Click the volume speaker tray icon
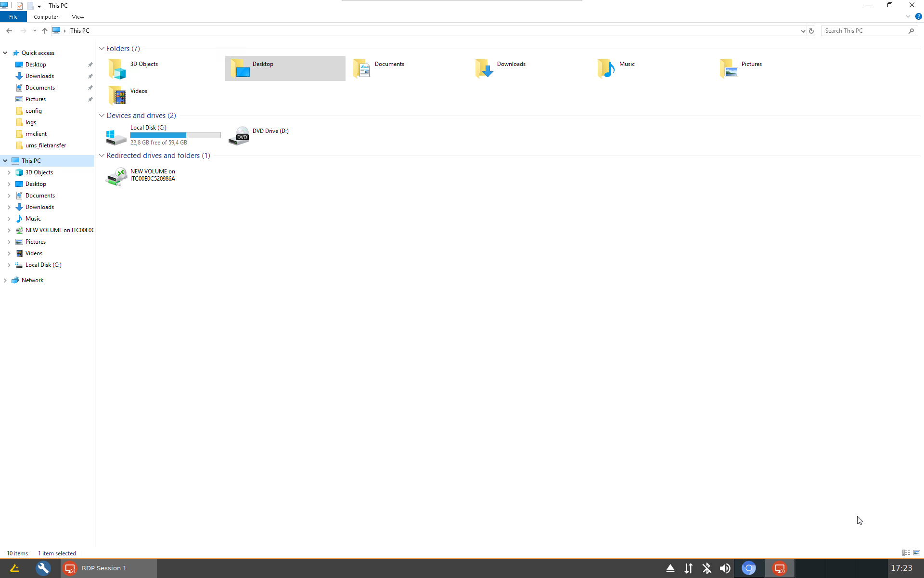Screen dimensions: 924x578 point(725,568)
